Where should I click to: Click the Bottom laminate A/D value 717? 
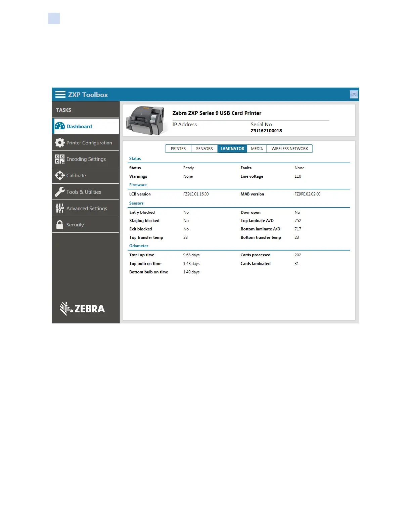(298, 229)
